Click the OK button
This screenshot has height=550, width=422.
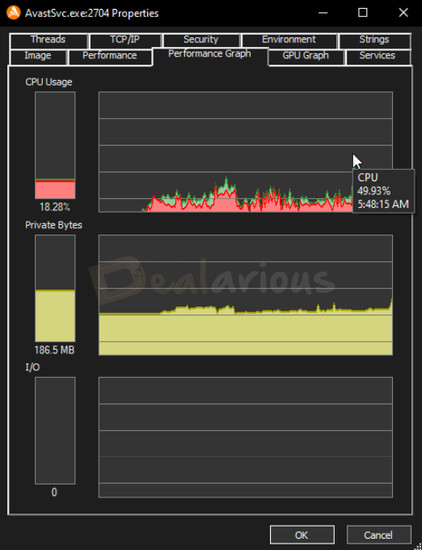tap(302, 535)
